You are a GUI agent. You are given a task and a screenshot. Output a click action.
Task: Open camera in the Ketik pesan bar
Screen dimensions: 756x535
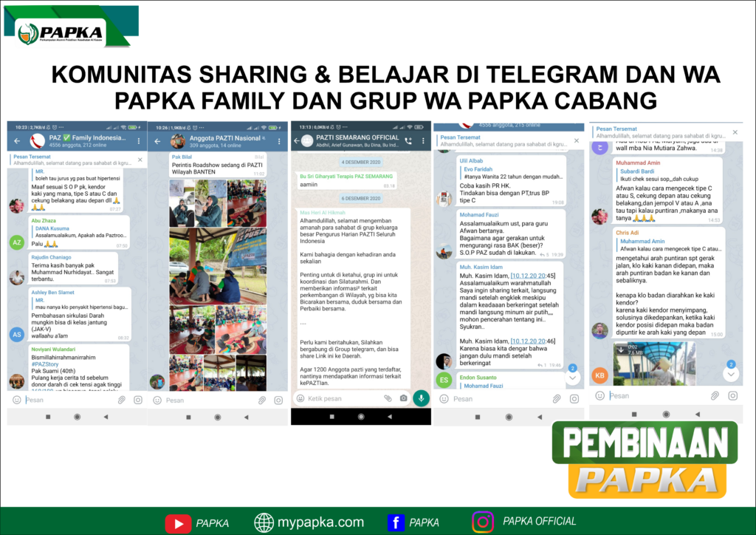(x=404, y=398)
